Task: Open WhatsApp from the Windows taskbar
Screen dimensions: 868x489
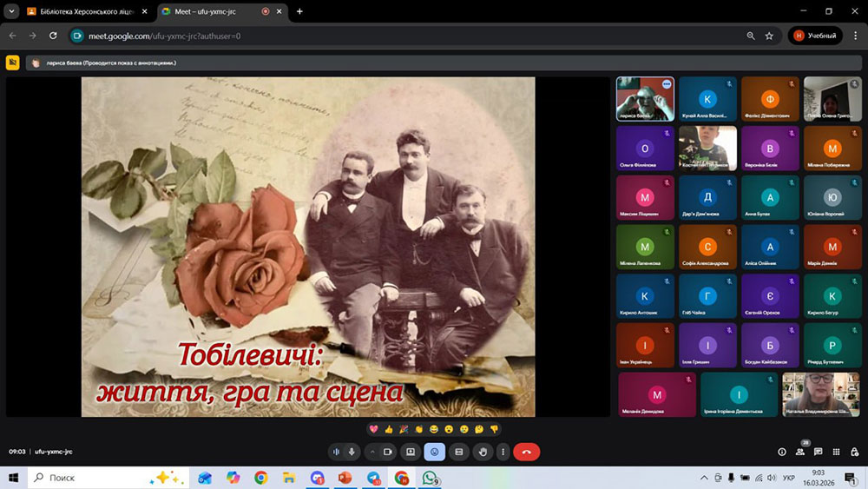Action: click(429, 478)
